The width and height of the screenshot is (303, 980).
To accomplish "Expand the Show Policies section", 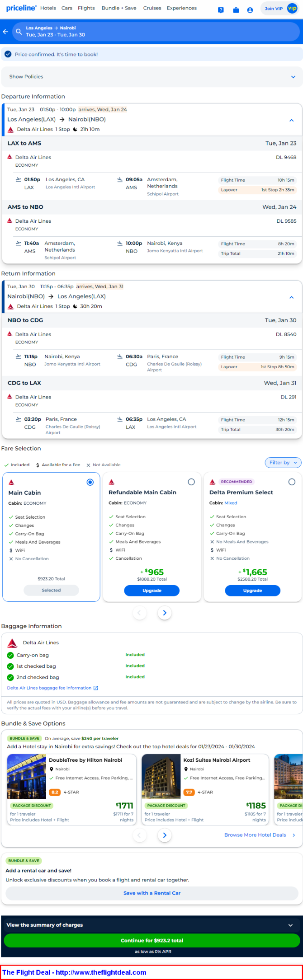I will coord(151,77).
